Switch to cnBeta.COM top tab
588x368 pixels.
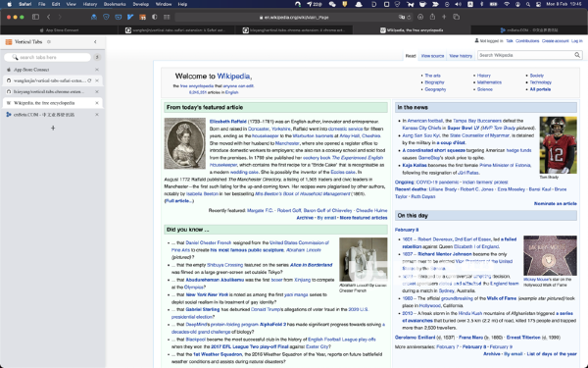(529, 30)
